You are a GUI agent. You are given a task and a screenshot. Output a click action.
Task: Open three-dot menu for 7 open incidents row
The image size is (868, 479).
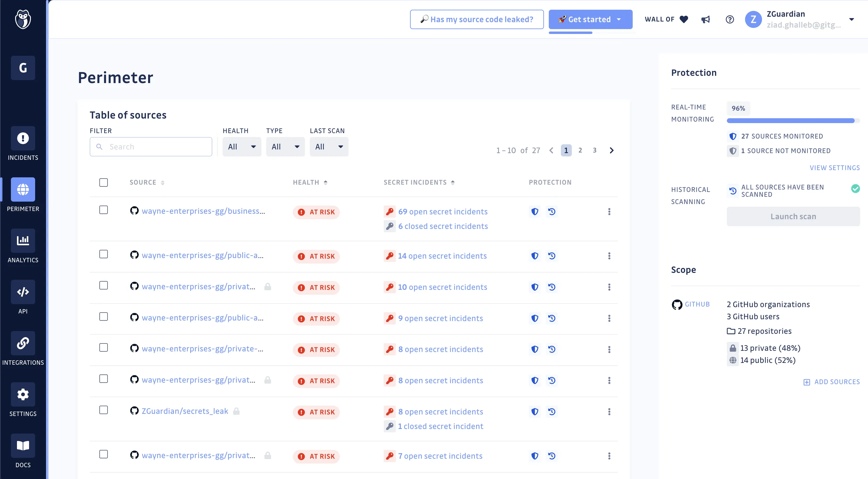pos(609,456)
